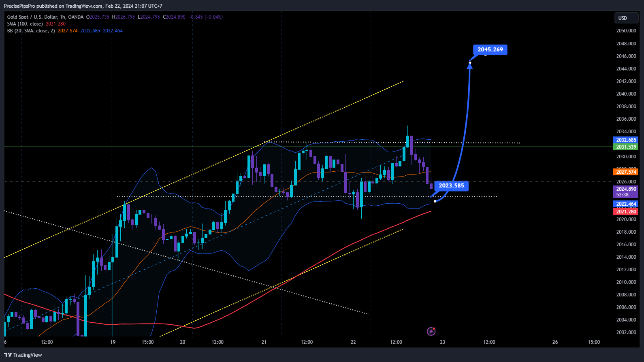Screen dimensions: 644x362
Task: Click date label 22 on time axis
Action: [x=353, y=342]
